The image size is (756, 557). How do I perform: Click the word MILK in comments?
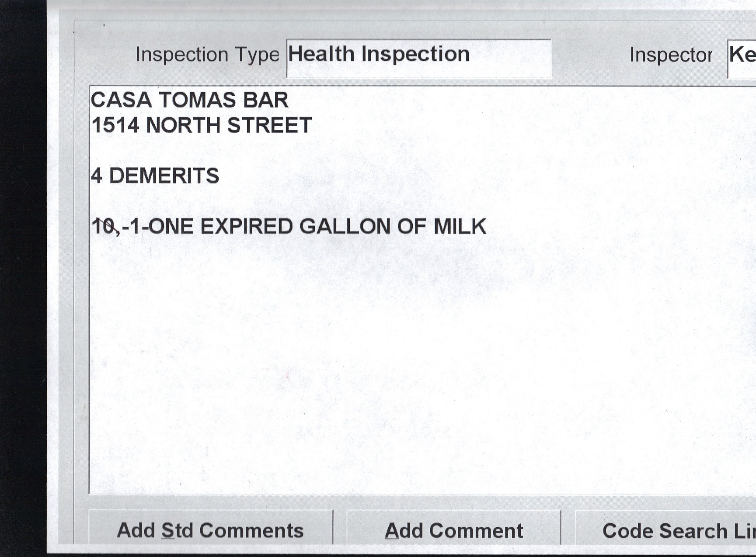[x=460, y=227]
